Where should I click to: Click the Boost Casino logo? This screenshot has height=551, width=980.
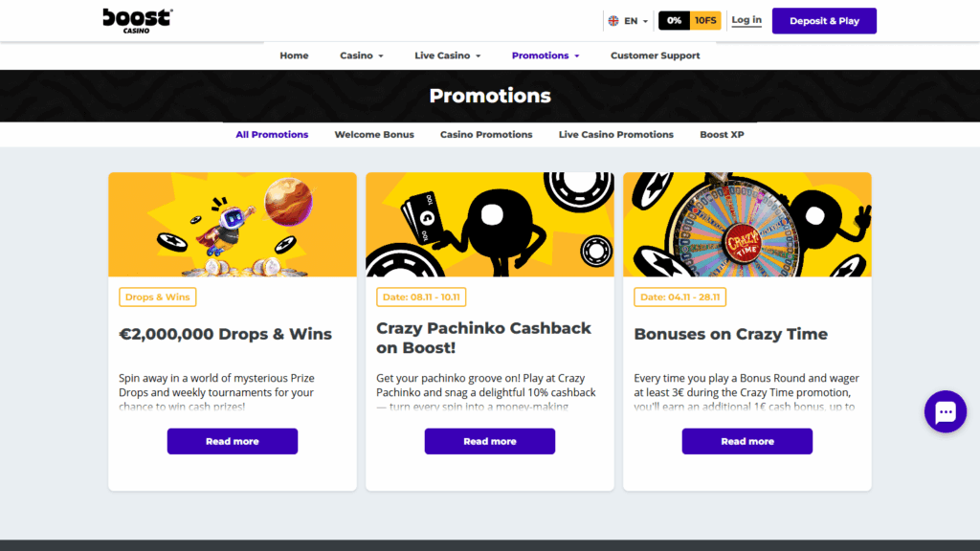(x=138, y=21)
